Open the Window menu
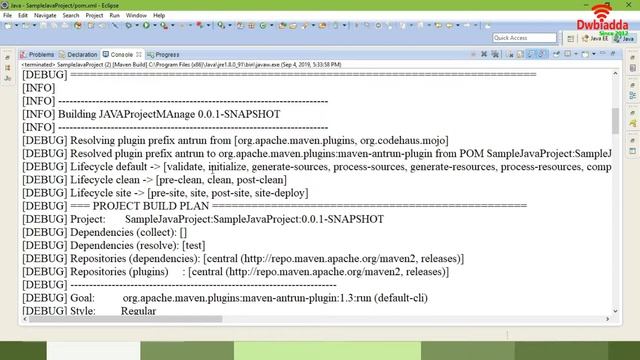The width and height of the screenshot is (640, 360). click(136, 16)
